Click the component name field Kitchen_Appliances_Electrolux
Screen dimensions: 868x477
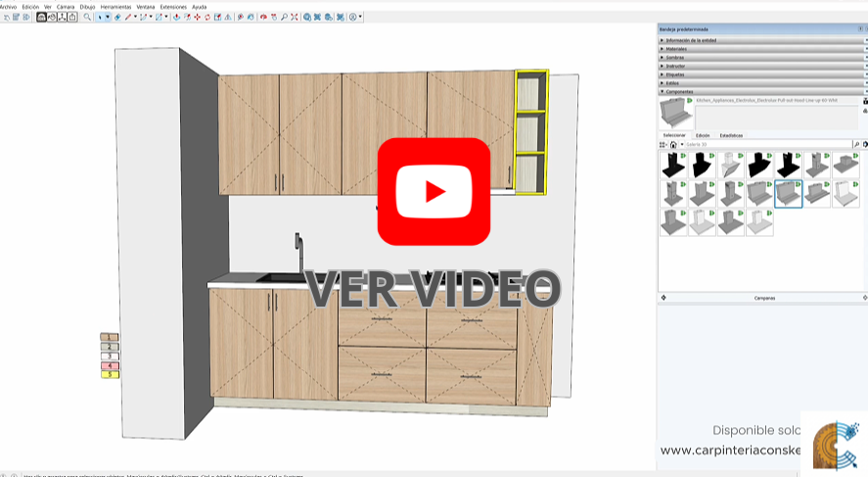click(778, 100)
